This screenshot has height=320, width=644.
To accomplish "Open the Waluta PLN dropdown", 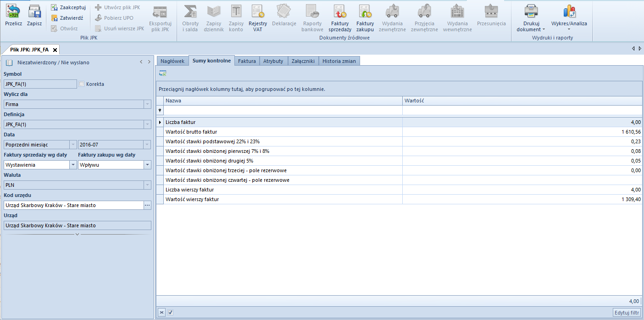I will pyautogui.click(x=147, y=185).
